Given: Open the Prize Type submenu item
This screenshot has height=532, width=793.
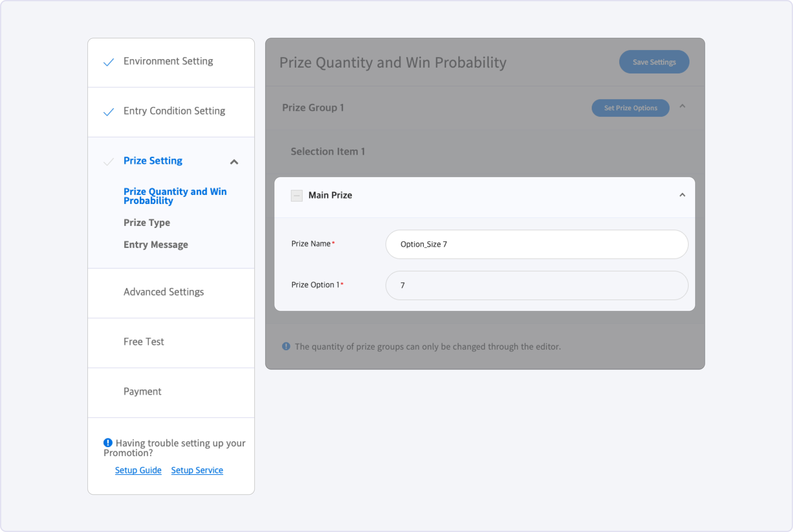Looking at the screenshot, I should (x=147, y=223).
